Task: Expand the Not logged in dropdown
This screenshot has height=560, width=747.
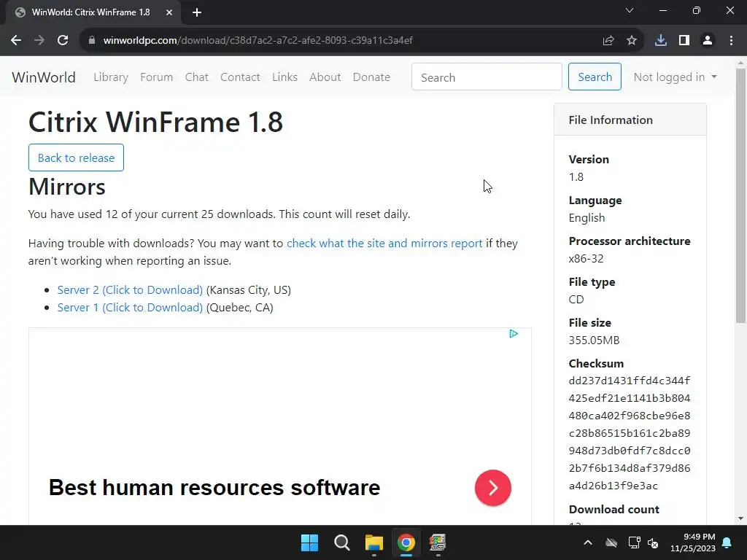Action: click(x=675, y=77)
